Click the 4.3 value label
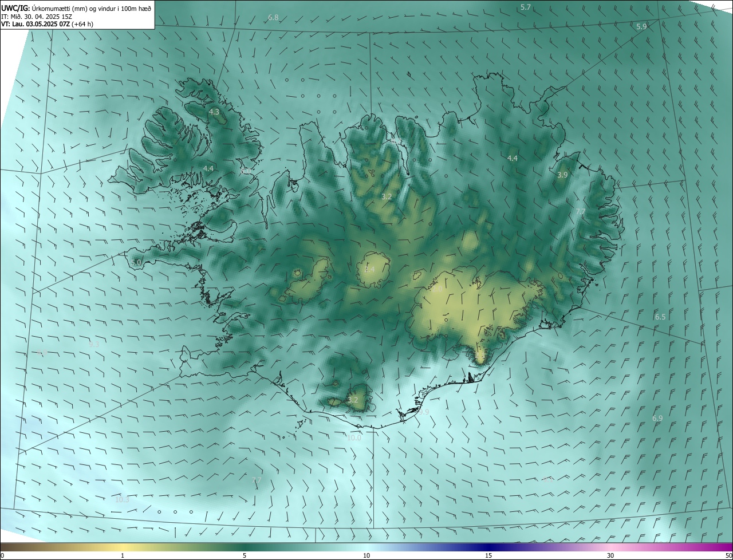 coord(214,112)
